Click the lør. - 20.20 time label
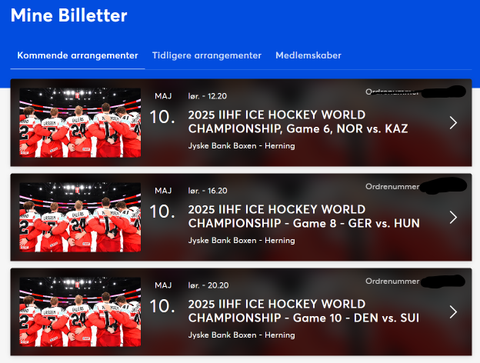 (x=208, y=286)
